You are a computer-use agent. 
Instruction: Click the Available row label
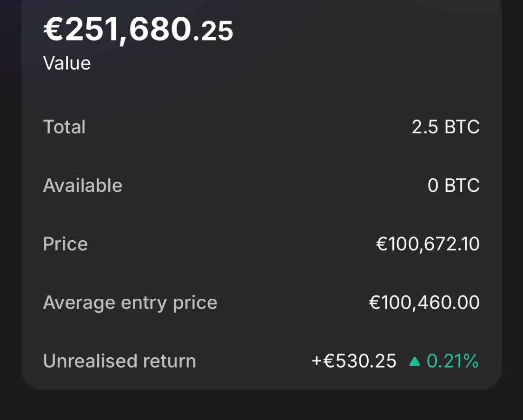[83, 185]
